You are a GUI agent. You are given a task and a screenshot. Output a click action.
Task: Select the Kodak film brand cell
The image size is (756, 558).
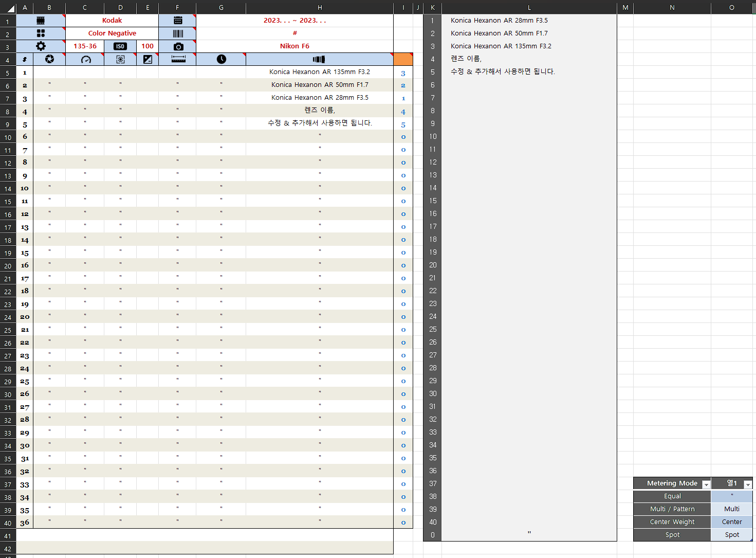pos(112,21)
